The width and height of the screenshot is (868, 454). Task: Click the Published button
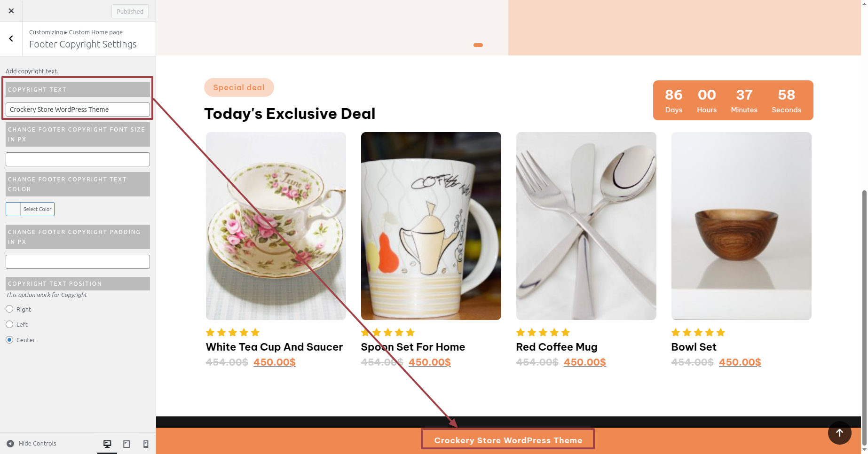click(x=130, y=11)
